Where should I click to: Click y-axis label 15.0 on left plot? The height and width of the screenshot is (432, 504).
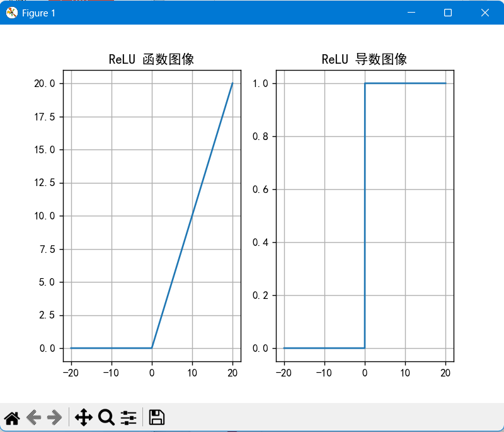pos(45,150)
